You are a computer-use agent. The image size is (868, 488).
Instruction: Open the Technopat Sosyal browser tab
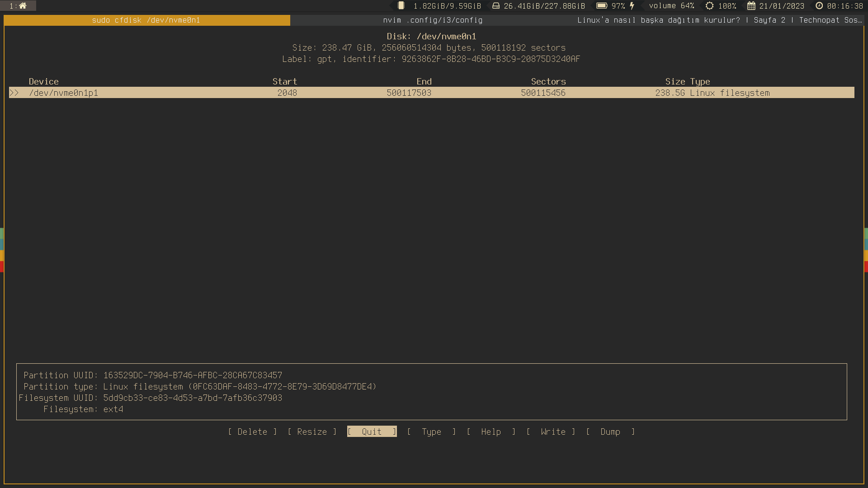(x=719, y=20)
